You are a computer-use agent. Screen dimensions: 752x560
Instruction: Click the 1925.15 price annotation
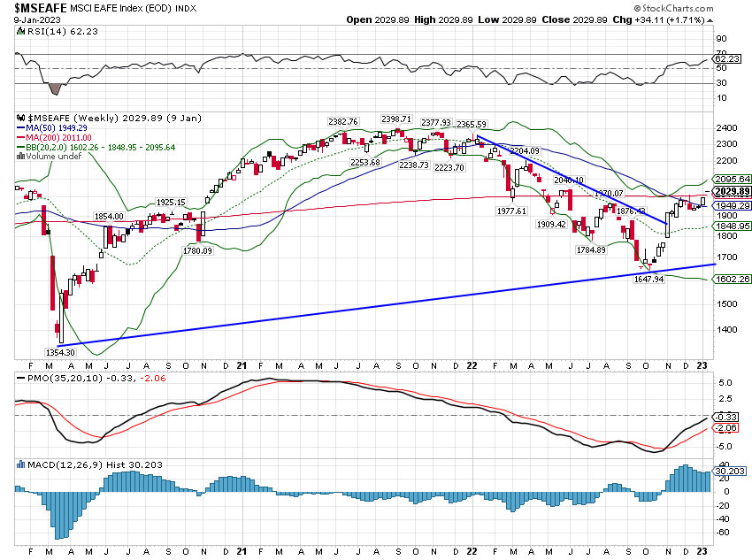coord(171,203)
